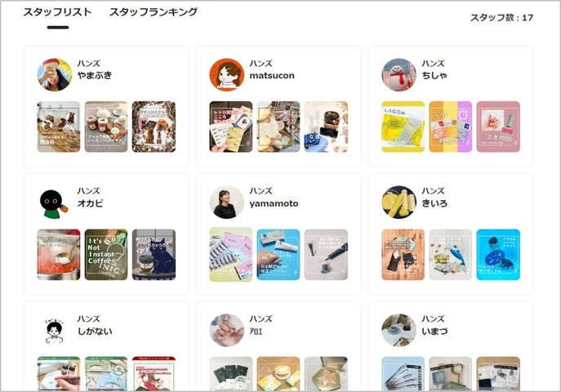Screen dimensions: 561x392
Task: Open the yamamoto staff name link
Action: 274,203
